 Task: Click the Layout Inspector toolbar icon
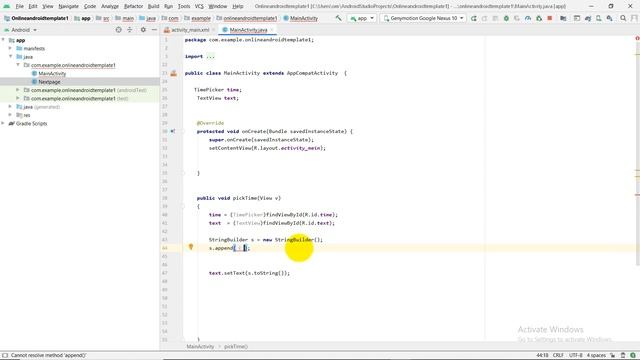coord(577,18)
